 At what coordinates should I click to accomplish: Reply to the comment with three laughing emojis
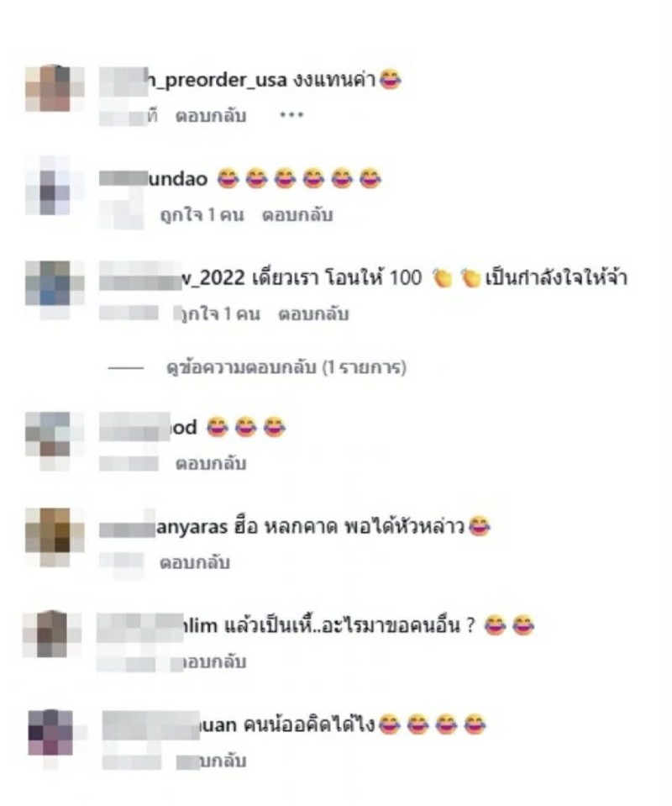[x=211, y=464]
